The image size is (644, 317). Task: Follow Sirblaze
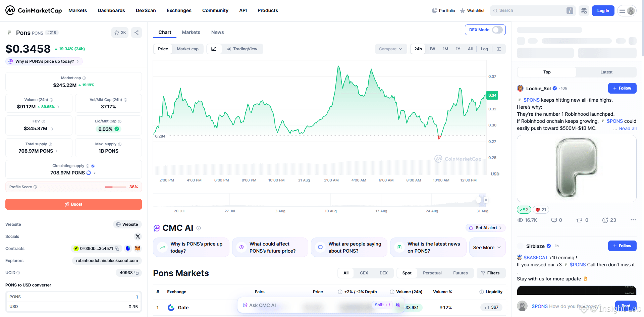click(622, 246)
